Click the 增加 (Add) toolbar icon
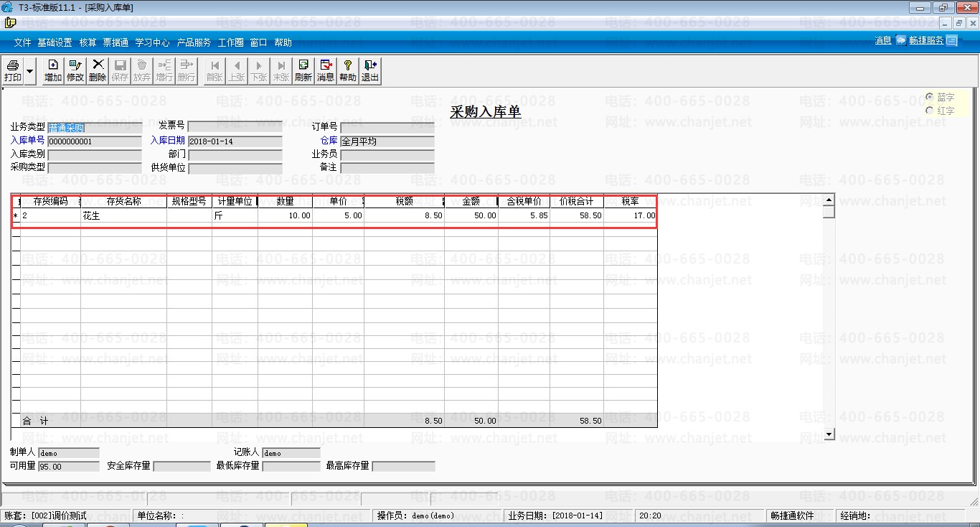 (x=53, y=70)
